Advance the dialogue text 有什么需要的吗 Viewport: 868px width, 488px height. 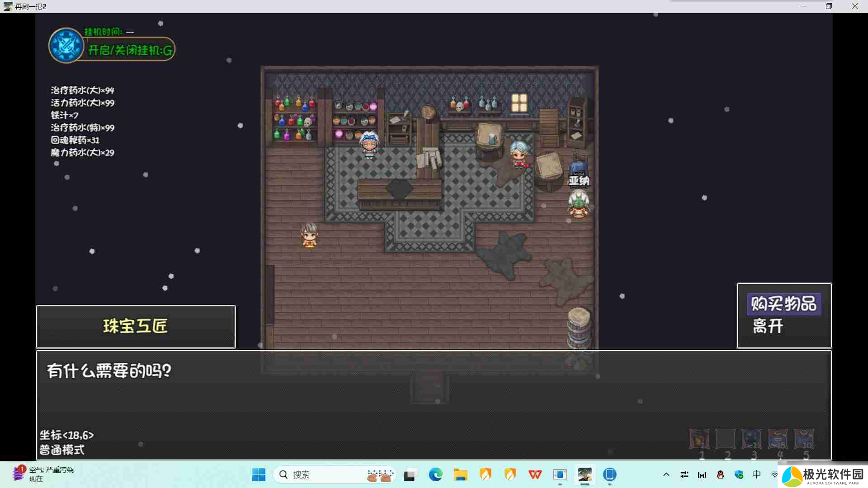click(x=109, y=371)
